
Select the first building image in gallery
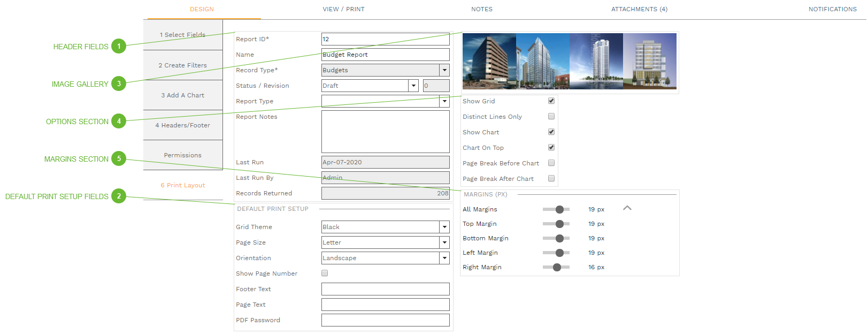tap(489, 61)
